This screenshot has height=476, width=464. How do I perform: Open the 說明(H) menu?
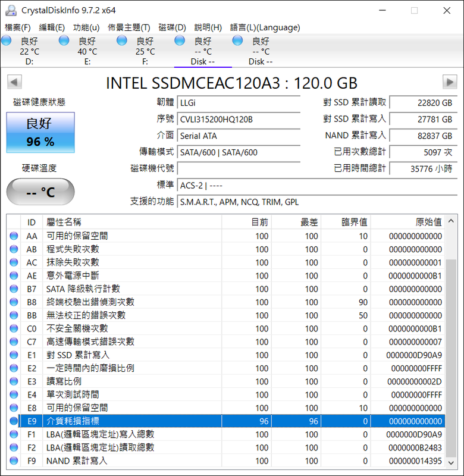click(208, 27)
